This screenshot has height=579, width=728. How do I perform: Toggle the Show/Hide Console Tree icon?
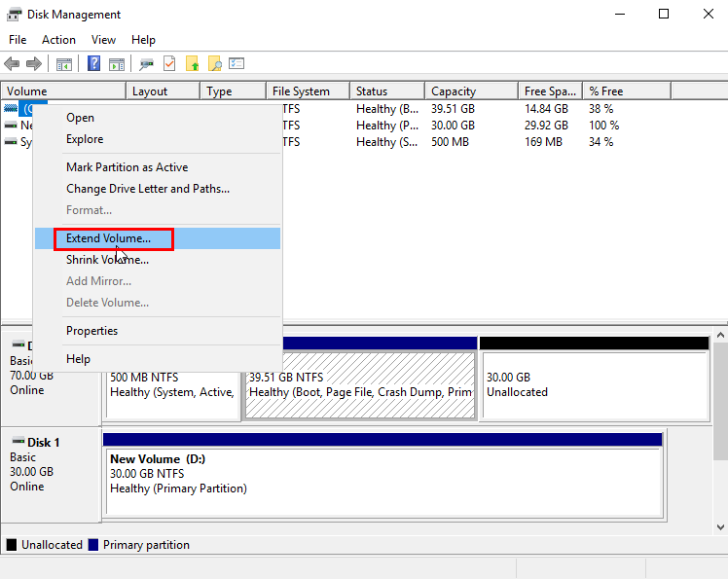click(x=63, y=63)
